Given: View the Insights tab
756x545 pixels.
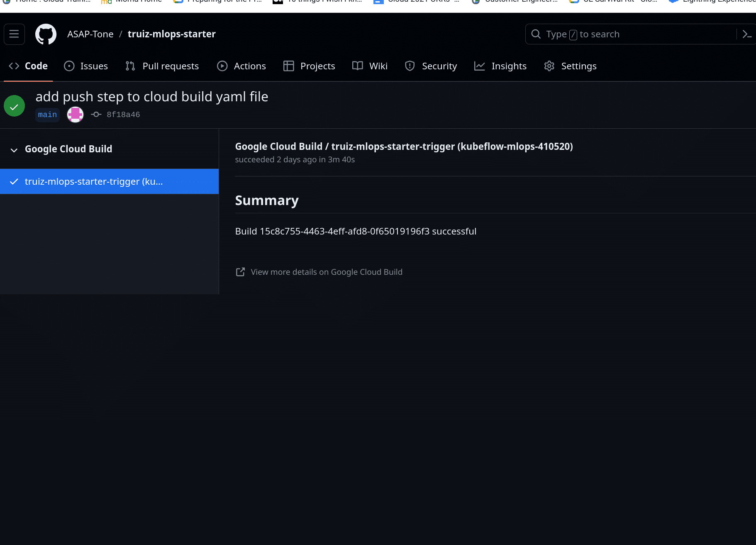Looking at the screenshot, I should pos(500,66).
